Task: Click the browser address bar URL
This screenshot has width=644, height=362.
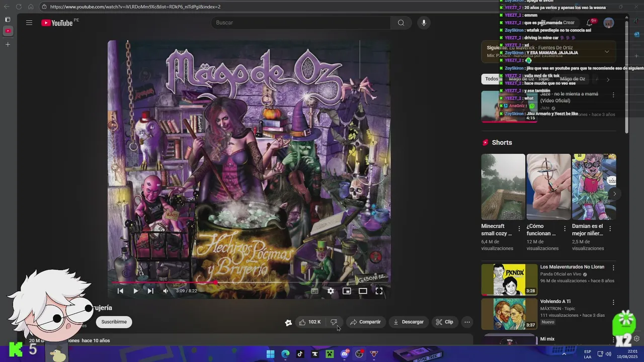Action: [135, 7]
